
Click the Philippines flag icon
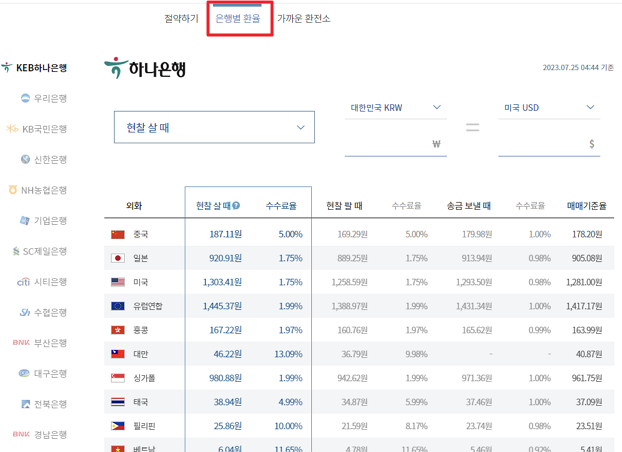tap(118, 426)
